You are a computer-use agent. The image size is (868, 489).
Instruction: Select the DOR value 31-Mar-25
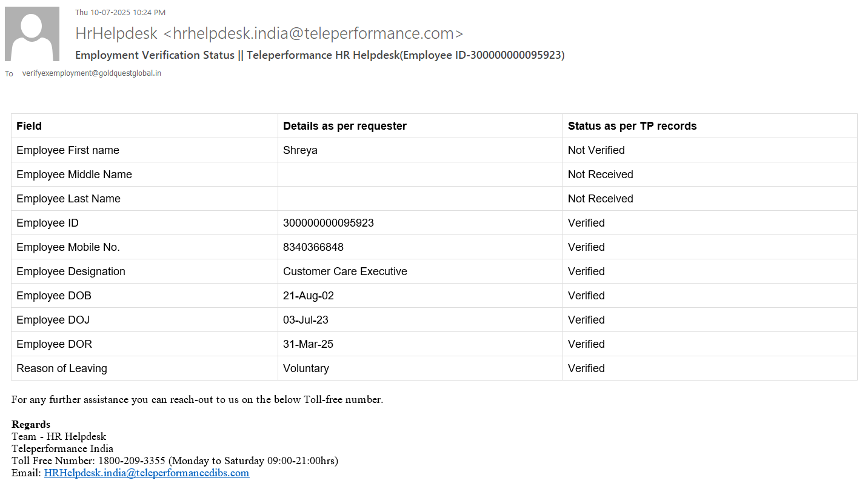(308, 344)
